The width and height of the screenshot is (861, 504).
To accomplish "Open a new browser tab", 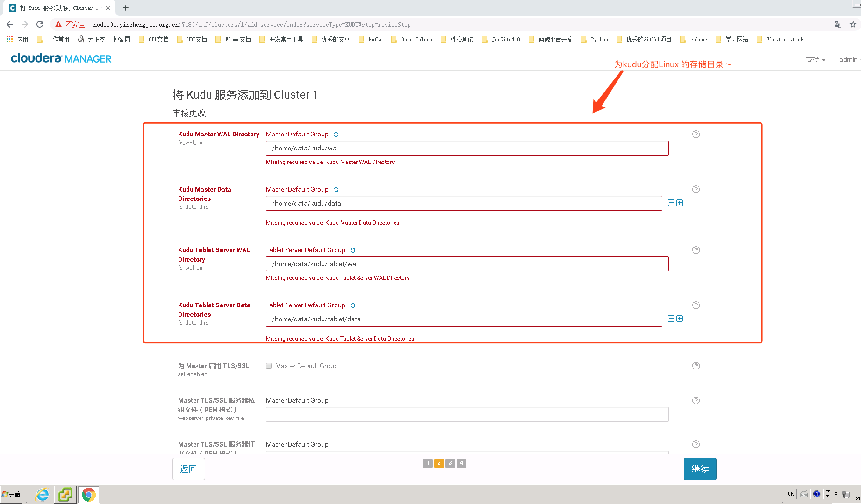I will (126, 8).
